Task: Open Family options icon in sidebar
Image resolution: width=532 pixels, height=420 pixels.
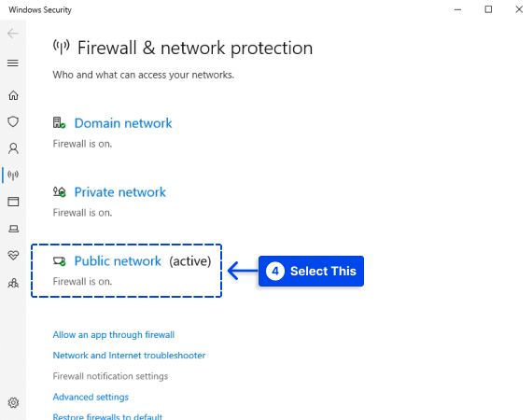Action: [x=13, y=283]
